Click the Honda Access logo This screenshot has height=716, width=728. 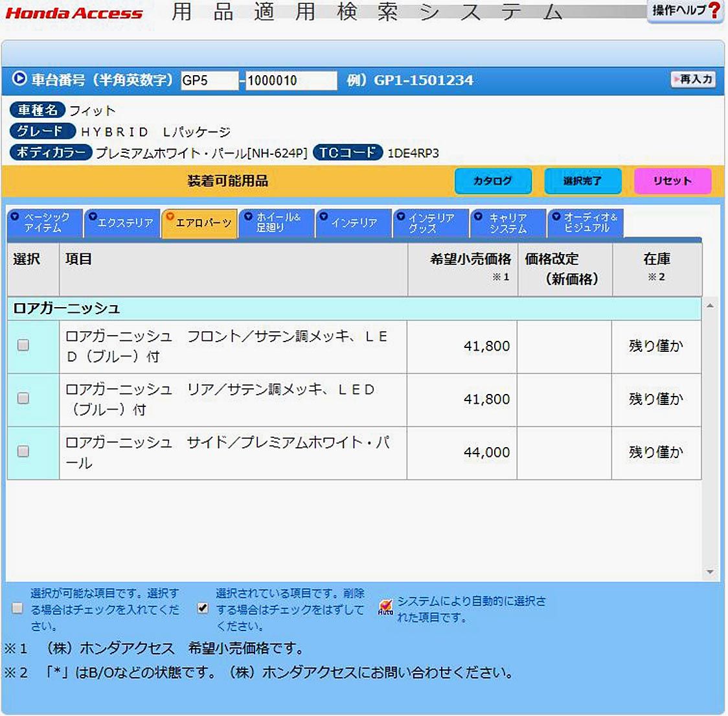pos(74,14)
